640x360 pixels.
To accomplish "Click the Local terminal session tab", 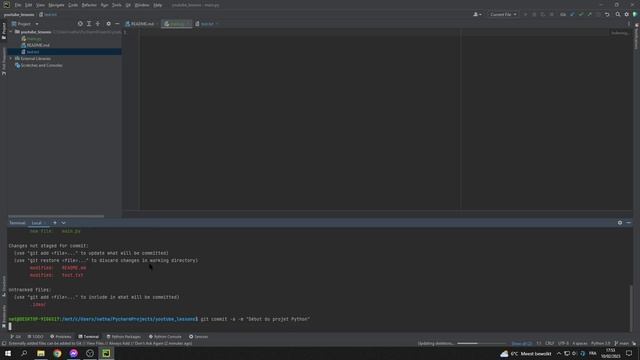I will [x=37, y=223].
